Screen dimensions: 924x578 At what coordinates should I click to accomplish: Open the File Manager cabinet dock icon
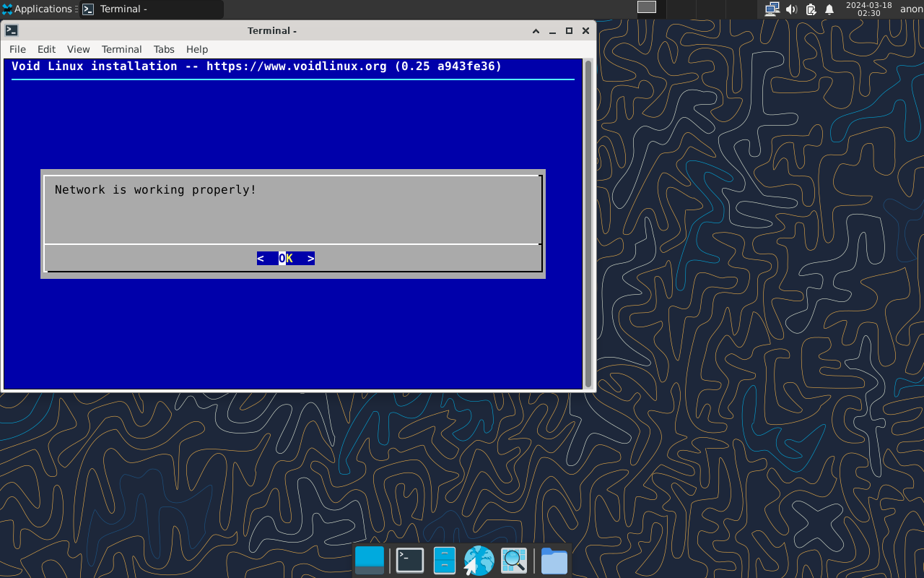(x=444, y=561)
